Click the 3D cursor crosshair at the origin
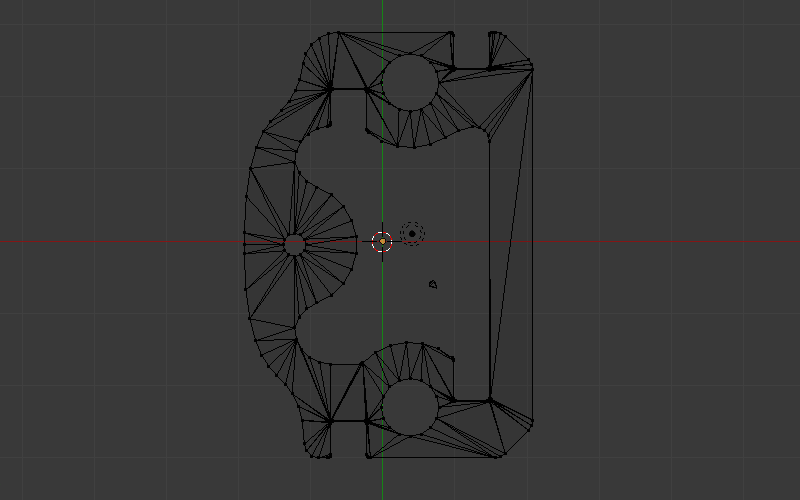The image size is (800, 500). coord(382,241)
